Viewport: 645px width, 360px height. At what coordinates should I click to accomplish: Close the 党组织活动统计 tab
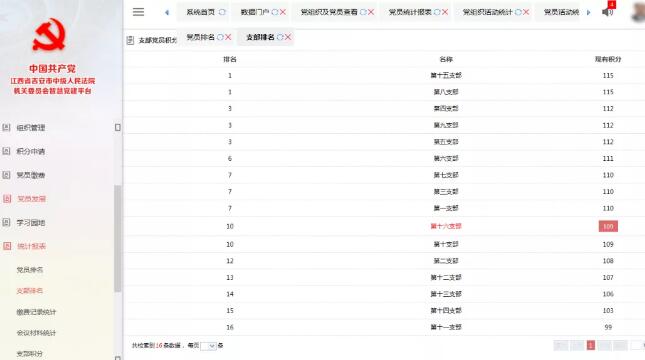click(x=526, y=12)
